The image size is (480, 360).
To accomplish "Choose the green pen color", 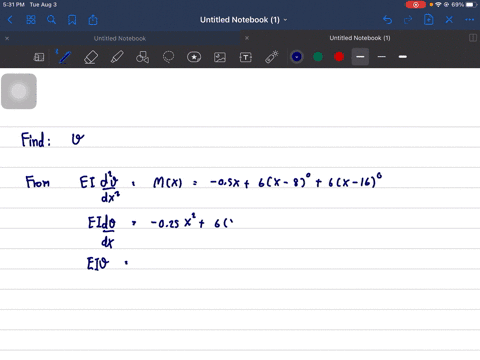I will click(318, 57).
